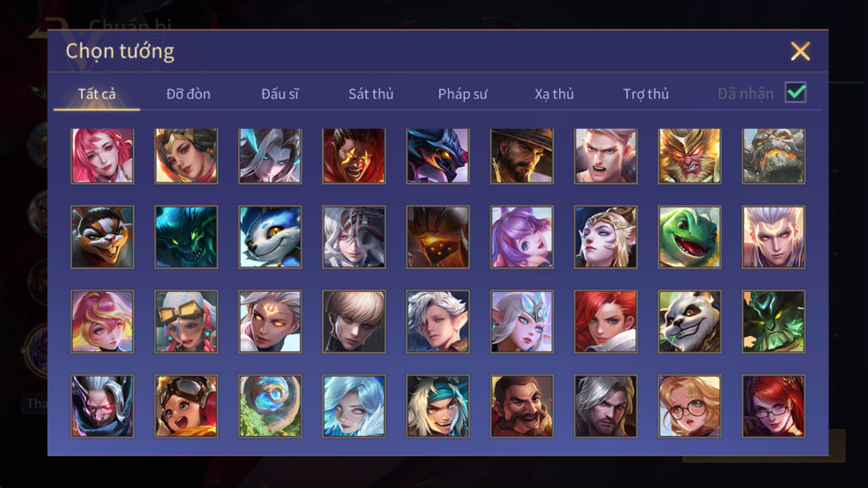Pick the blue wolf creature hero
This screenshot has height=488, width=868.
click(x=270, y=238)
